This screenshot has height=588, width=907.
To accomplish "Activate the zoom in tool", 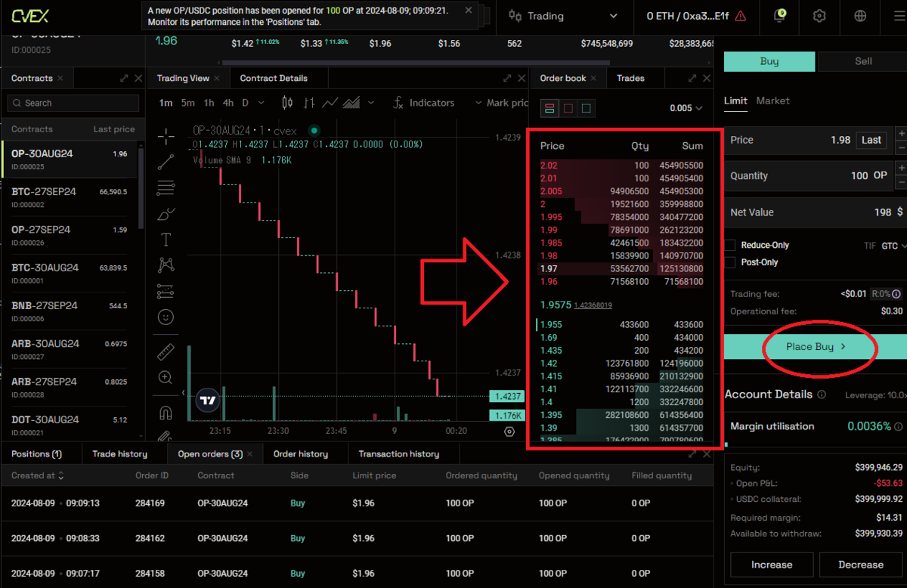I will coord(166,377).
